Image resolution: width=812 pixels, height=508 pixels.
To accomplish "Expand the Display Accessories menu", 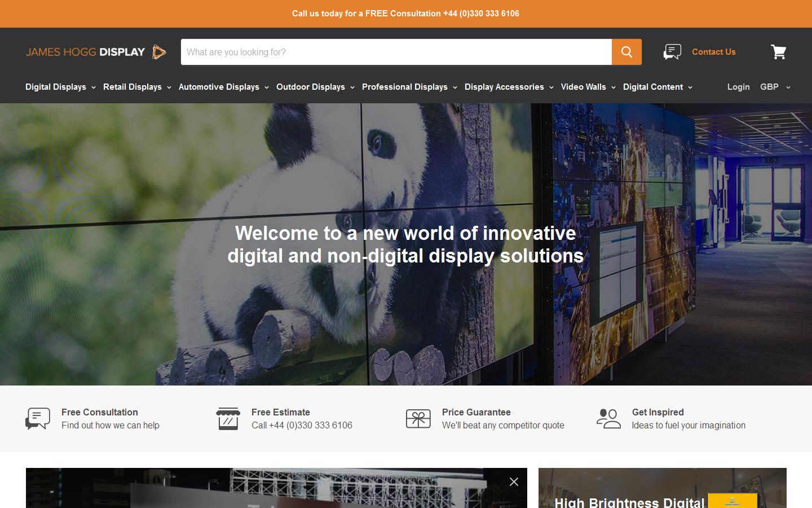I will [505, 87].
